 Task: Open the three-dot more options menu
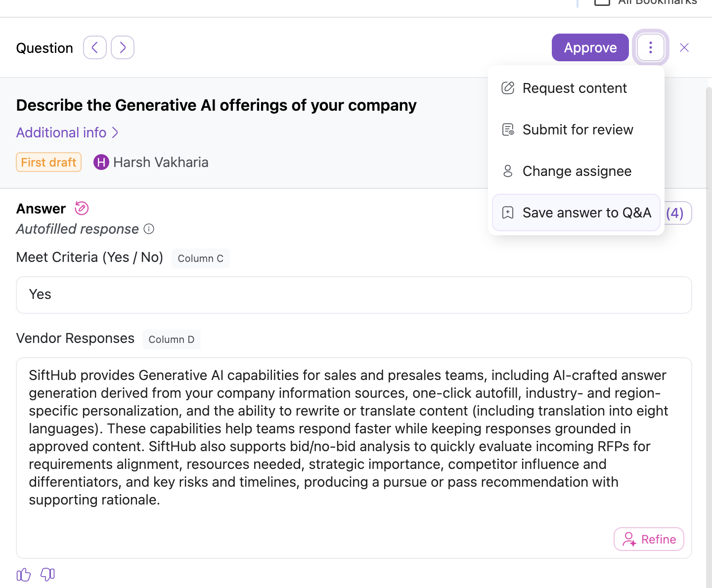[x=651, y=47]
